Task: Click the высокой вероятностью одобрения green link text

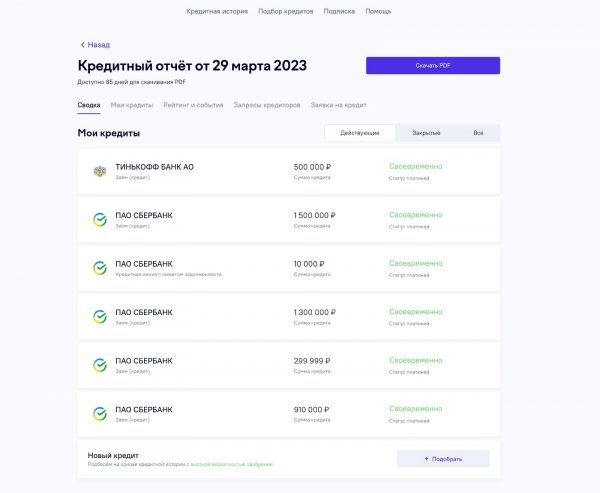Action: tap(231, 464)
